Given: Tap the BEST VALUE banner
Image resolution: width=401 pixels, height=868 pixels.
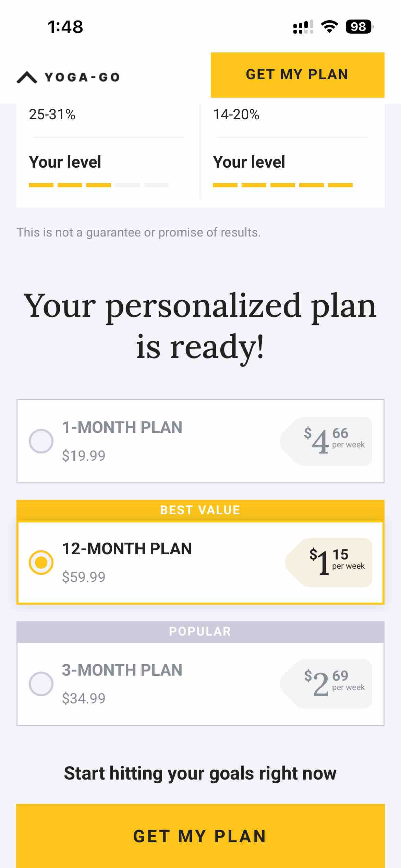Looking at the screenshot, I should [200, 510].
